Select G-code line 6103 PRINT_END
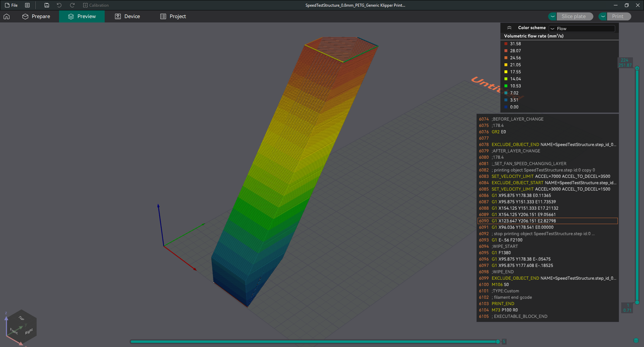The height and width of the screenshot is (347, 644). (x=547, y=304)
